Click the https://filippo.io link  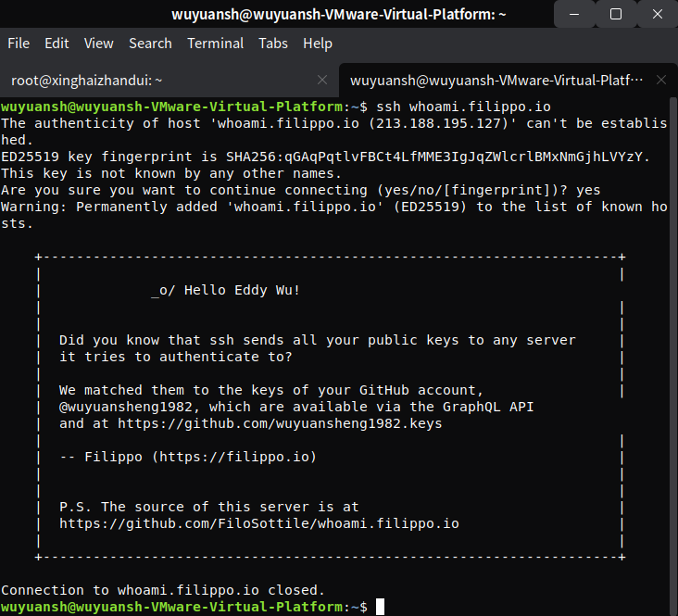click(234, 457)
